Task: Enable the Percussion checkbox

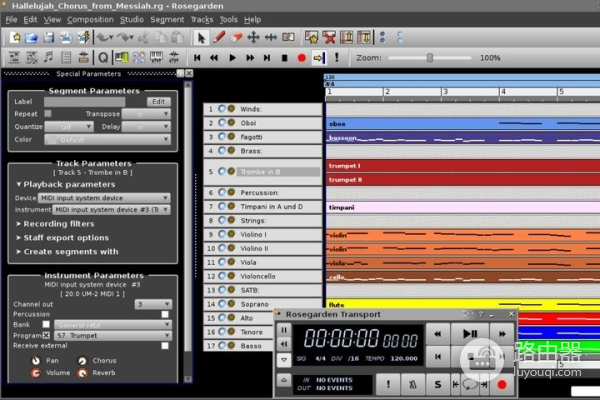Action: pos(165,314)
